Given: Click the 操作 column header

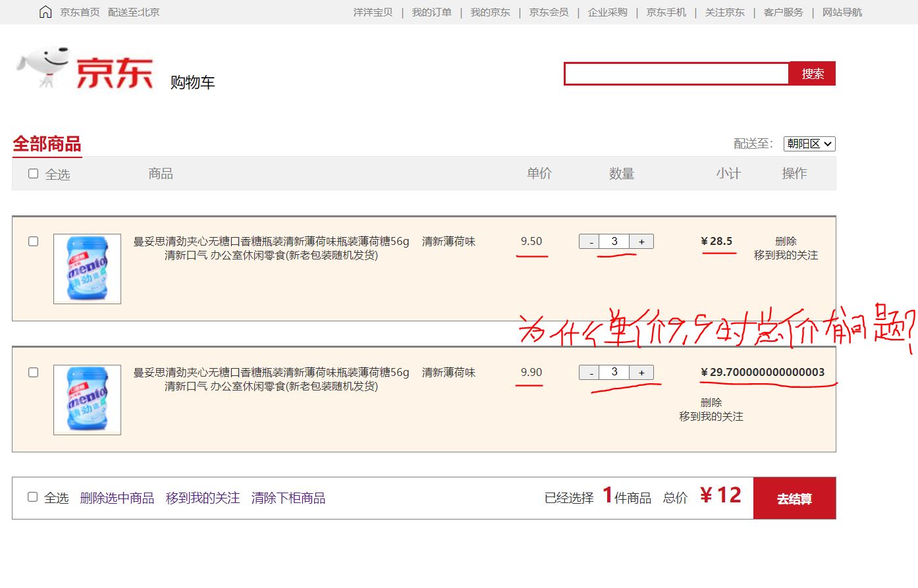Looking at the screenshot, I should (794, 173).
